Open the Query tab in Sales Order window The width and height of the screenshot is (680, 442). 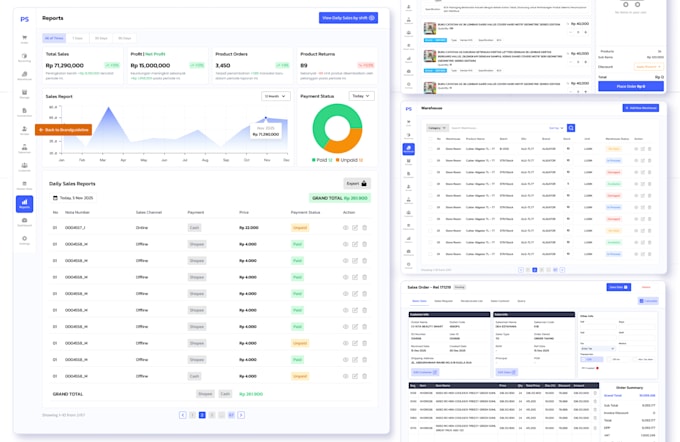521,301
